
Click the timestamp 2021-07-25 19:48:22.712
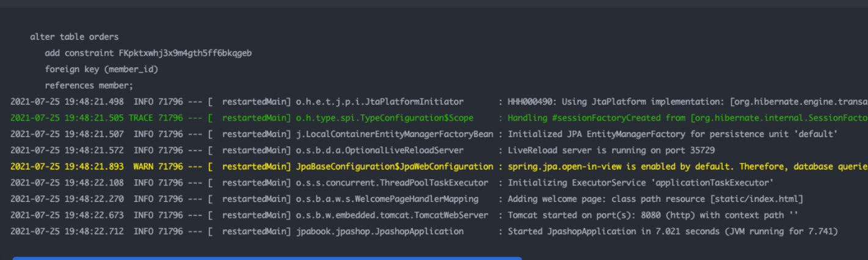pos(67,231)
